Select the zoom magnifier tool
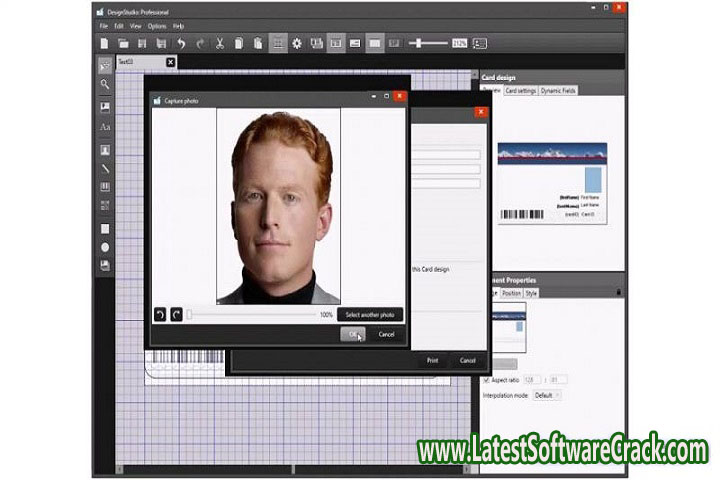 [105, 85]
